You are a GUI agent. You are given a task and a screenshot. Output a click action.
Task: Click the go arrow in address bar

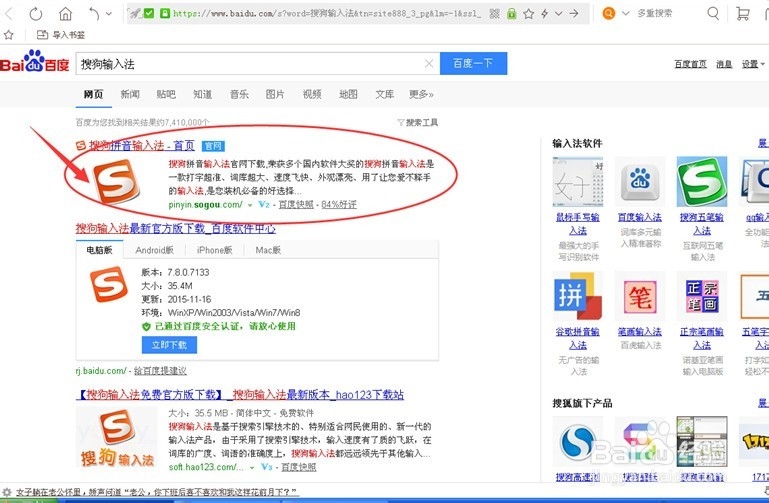574,14
